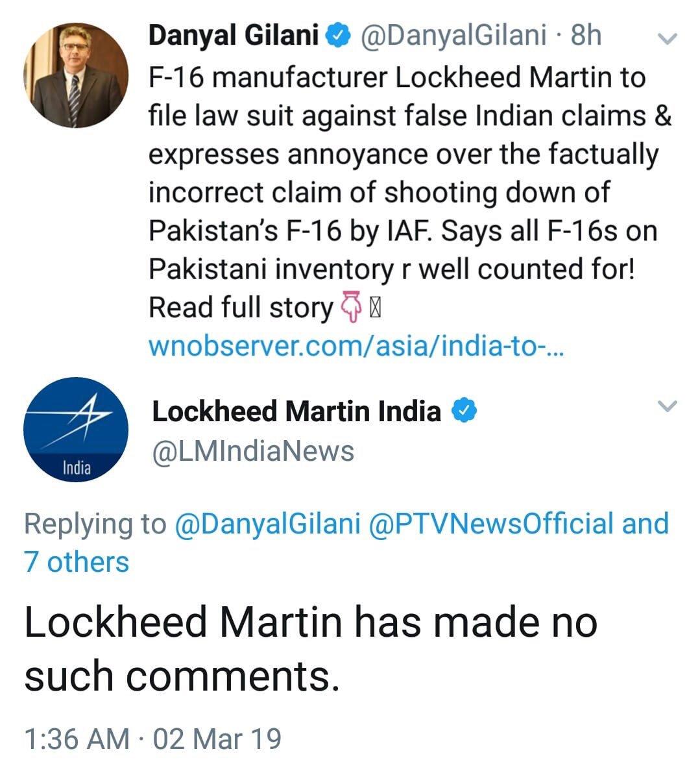
Task: Click verified badge next to Lockheed Martin India
Action: [465, 411]
